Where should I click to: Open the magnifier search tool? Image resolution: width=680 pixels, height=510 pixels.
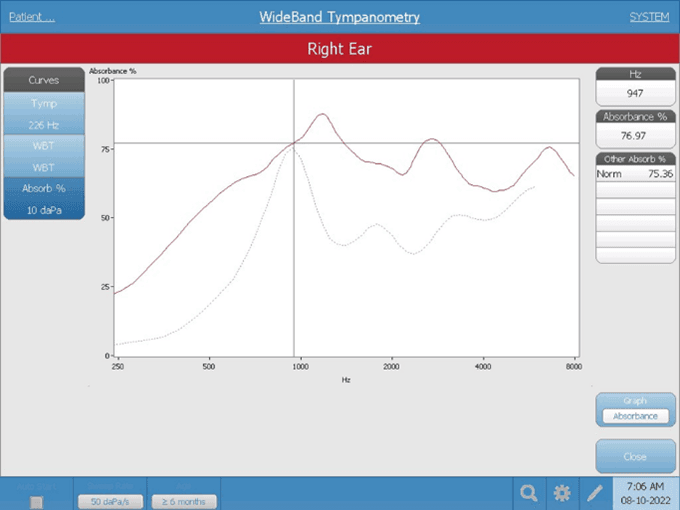[x=528, y=492]
